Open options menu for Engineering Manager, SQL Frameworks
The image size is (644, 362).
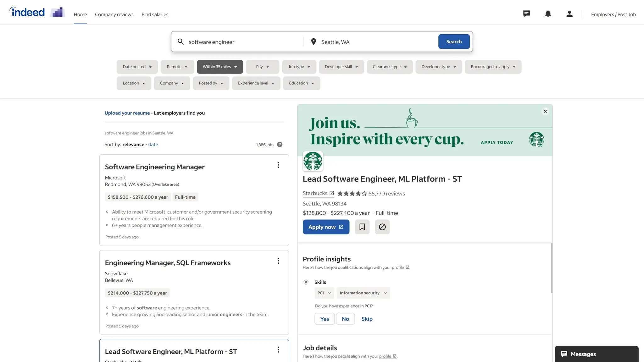(278, 261)
